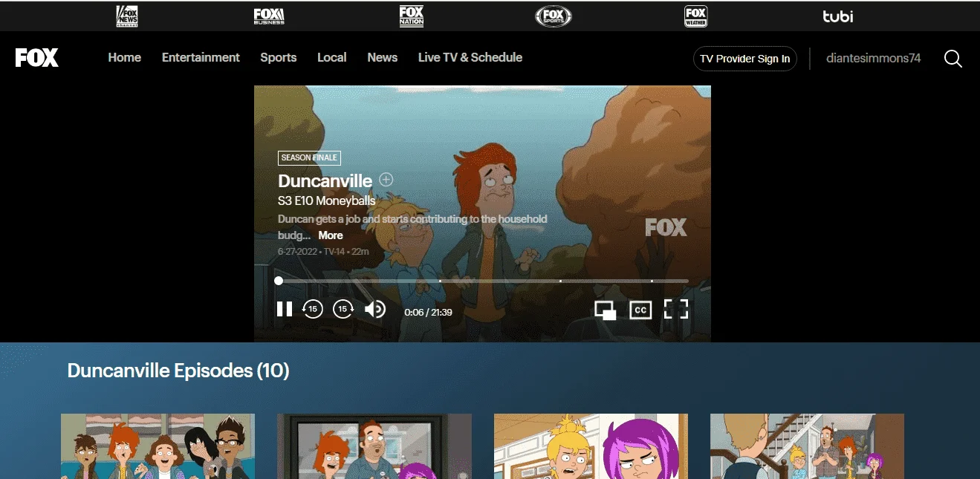The image size is (980, 479).
Task: Click the S3 E10 Moneyballs episode title
Action: coord(327,201)
